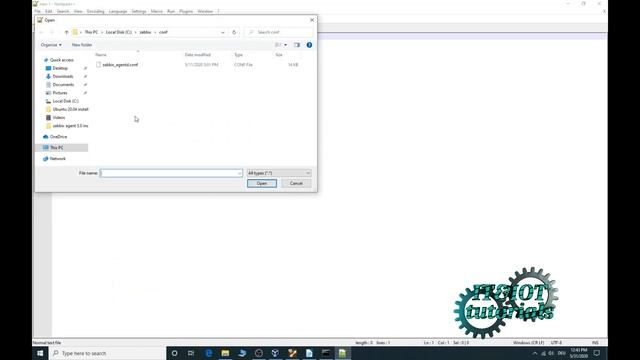The width and height of the screenshot is (640, 360).
Task: Open File Explorer from taskbar
Action: 225,353
